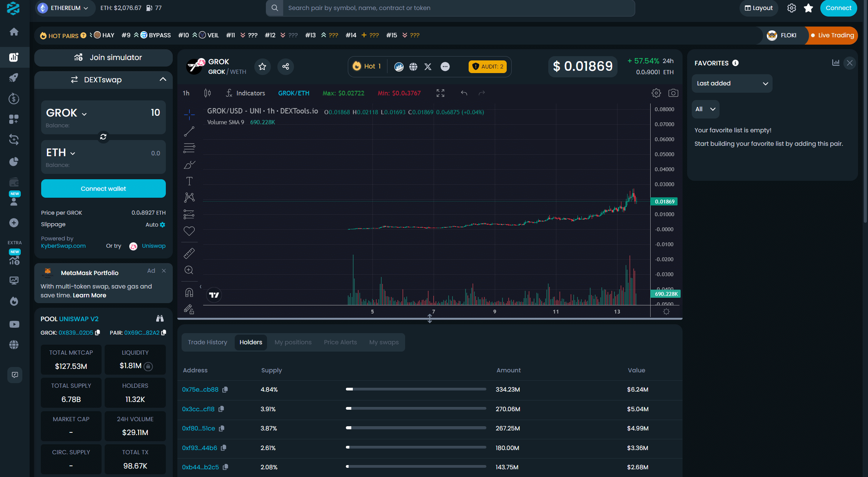The image size is (868, 477).
Task: Open the GROK X (Twitter) link
Action: click(x=428, y=67)
